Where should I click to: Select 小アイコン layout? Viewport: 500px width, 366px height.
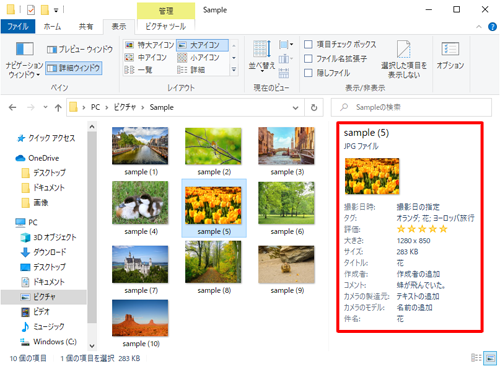[x=198, y=57]
